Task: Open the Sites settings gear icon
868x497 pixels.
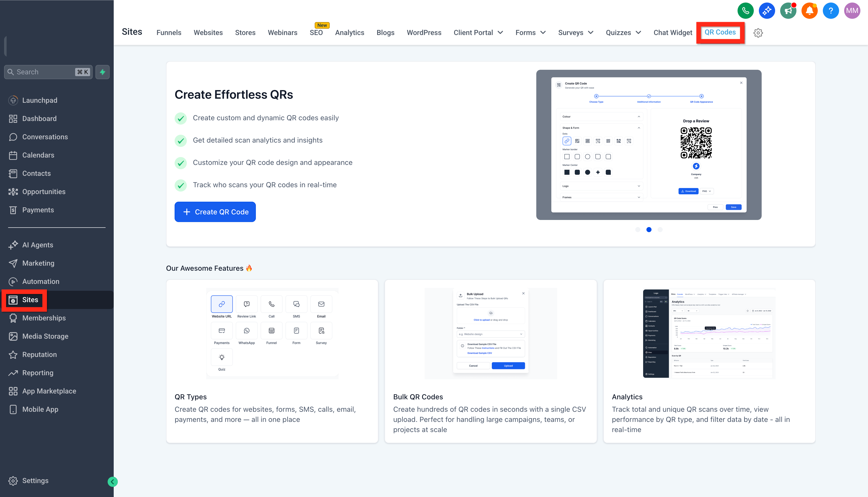Action: point(758,33)
